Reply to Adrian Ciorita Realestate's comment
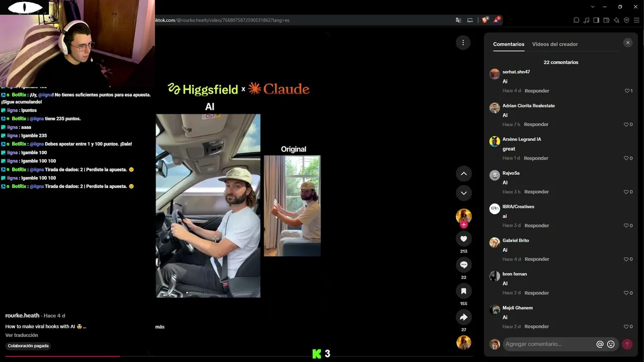644x362 pixels. point(536,125)
